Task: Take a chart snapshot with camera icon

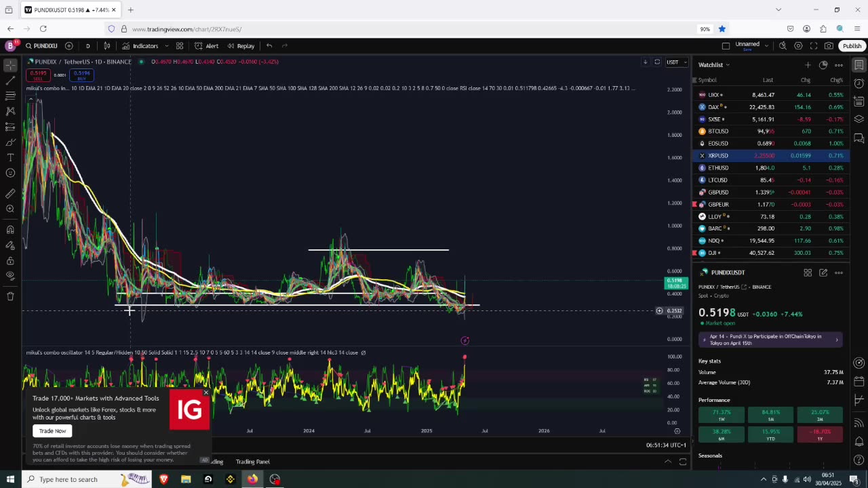Action: click(x=829, y=46)
